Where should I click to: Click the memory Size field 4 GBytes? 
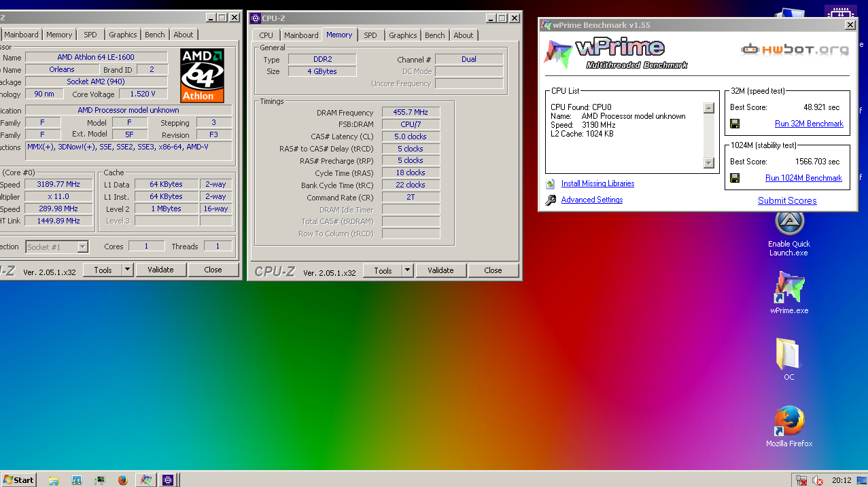point(322,71)
